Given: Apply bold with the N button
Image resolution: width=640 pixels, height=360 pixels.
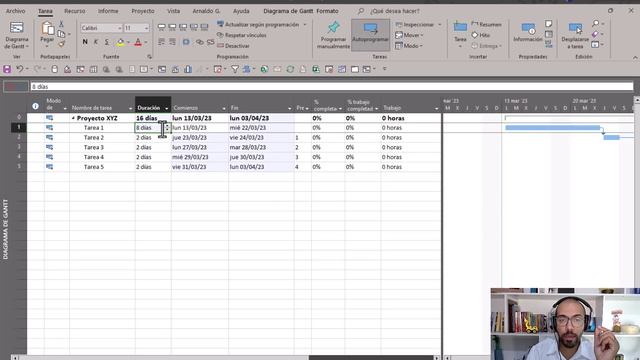Looking at the screenshot, I should click(x=85, y=42).
